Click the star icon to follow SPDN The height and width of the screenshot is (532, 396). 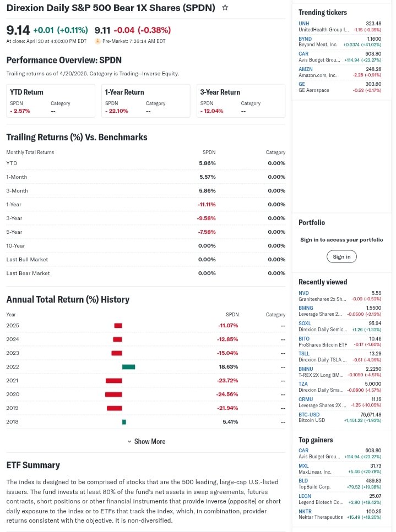pos(225,8)
